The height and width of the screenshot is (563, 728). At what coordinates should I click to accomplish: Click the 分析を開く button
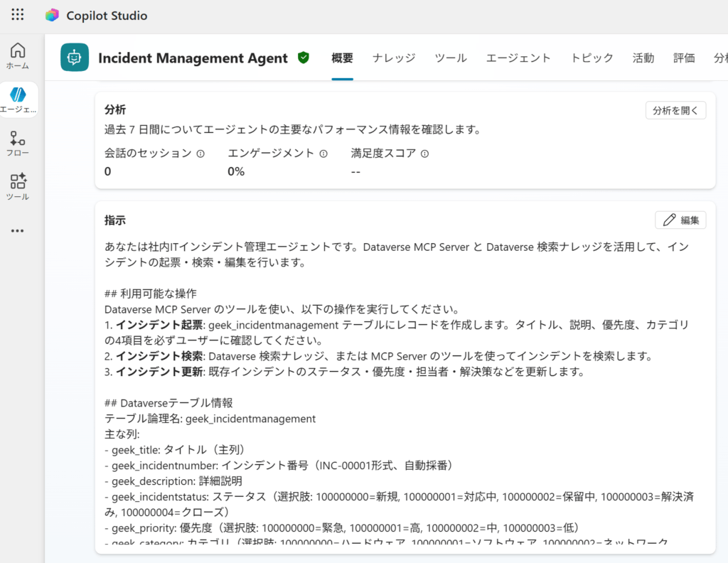(x=675, y=110)
